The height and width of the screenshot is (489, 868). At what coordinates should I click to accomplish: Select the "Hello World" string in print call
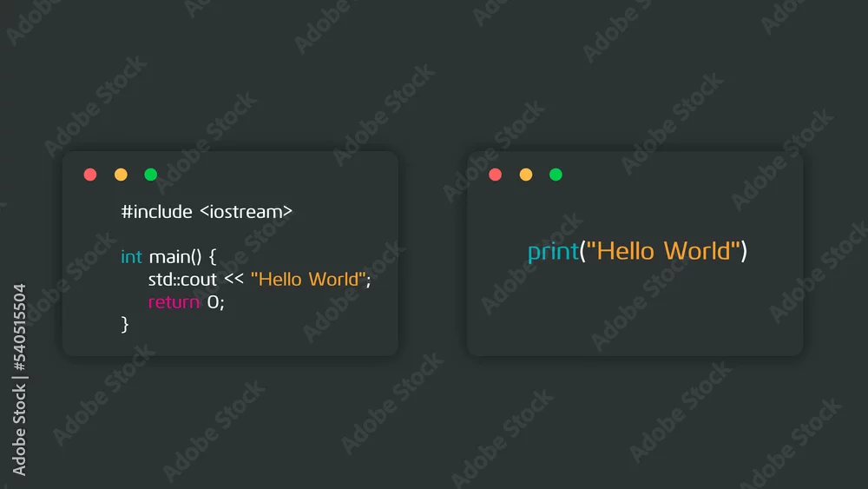[x=662, y=251]
